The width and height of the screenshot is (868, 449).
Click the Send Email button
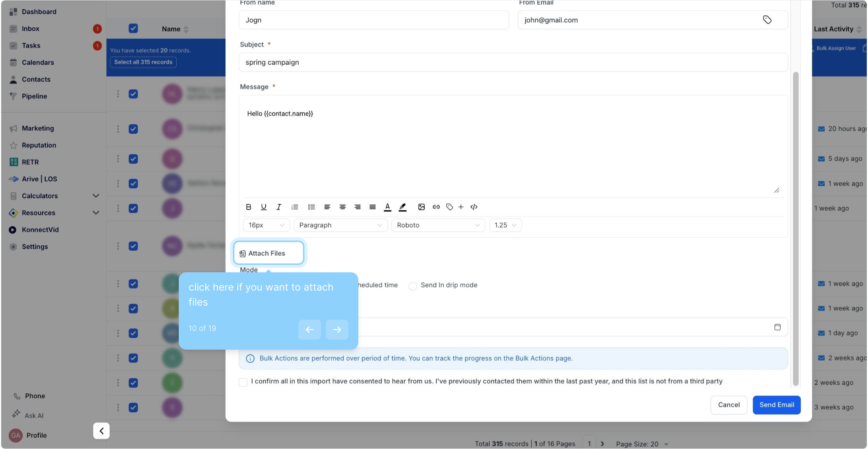(776, 405)
